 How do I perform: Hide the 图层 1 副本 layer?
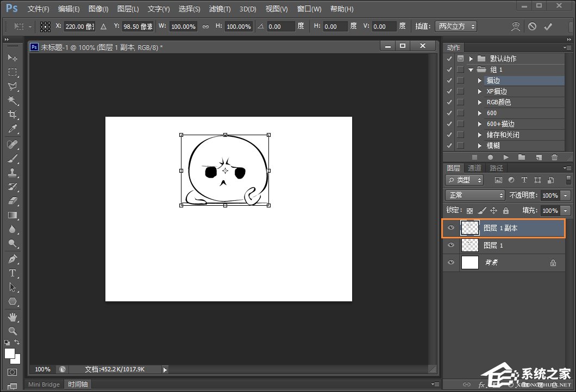450,228
